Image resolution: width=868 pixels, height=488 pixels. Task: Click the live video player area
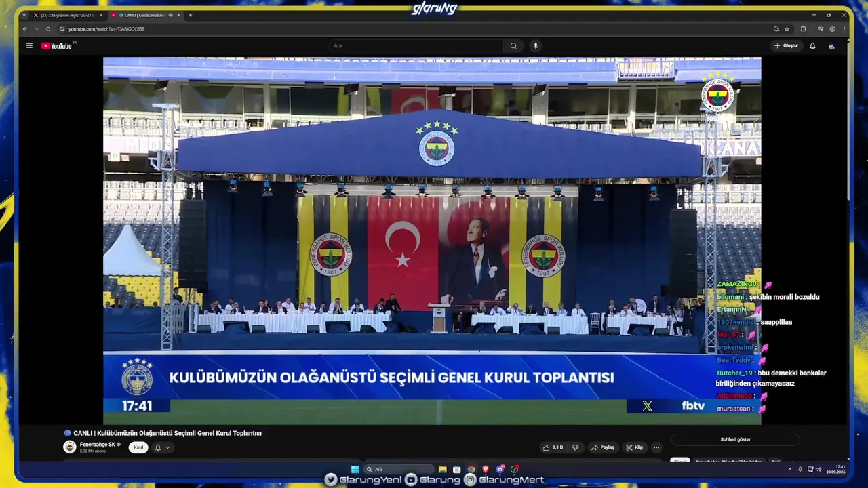[x=432, y=241]
